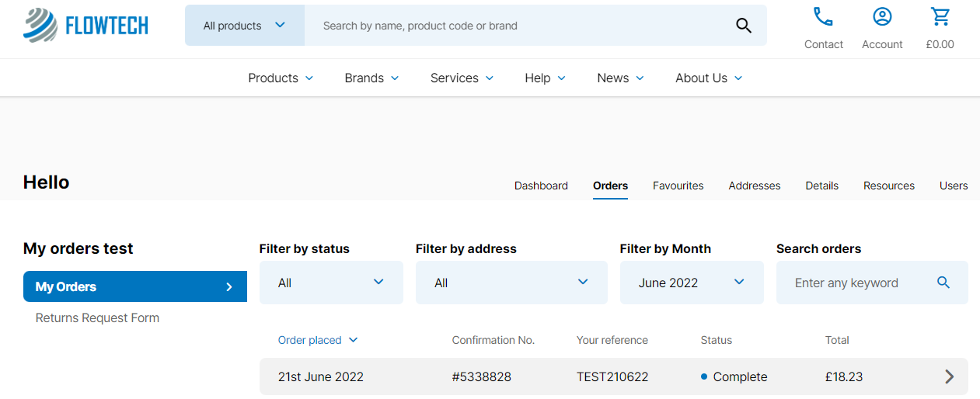
Task: Expand the Products menu
Action: pyautogui.click(x=281, y=78)
